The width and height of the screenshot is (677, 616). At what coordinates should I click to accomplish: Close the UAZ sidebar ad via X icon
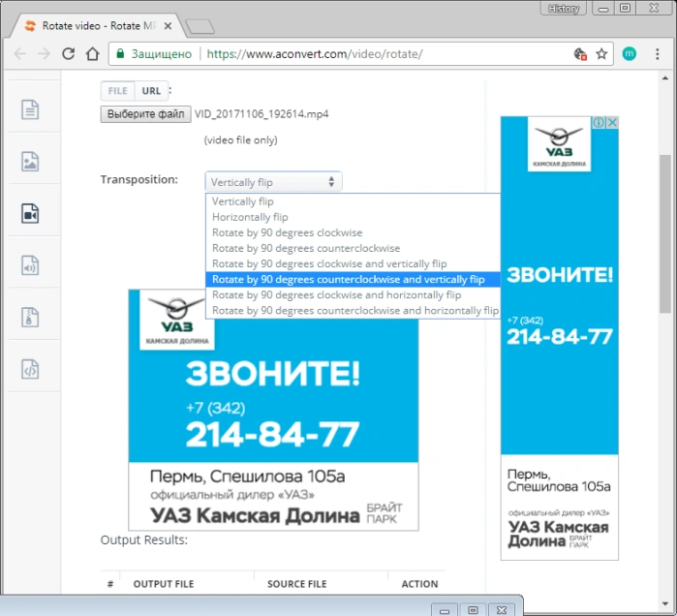(612, 122)
